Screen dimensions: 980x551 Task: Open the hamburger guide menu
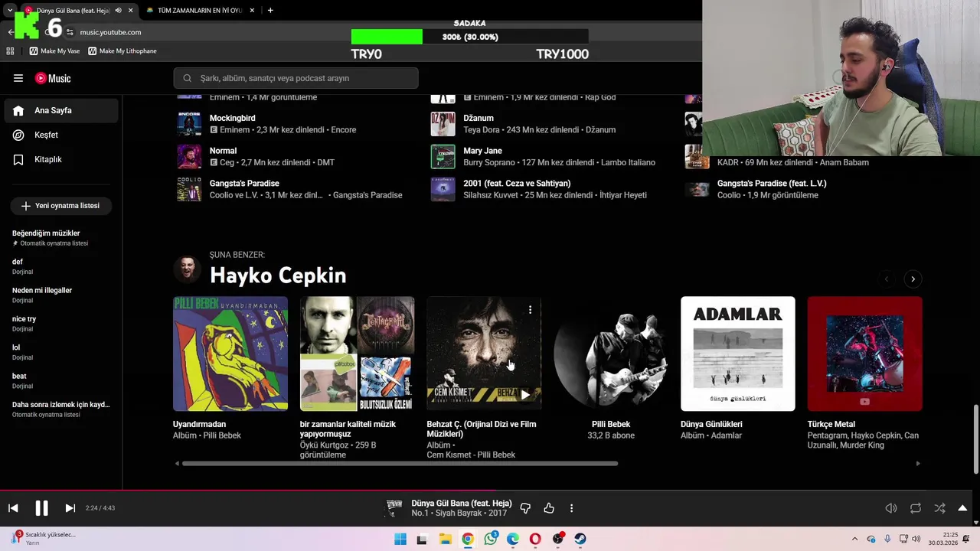click(18, 78)
